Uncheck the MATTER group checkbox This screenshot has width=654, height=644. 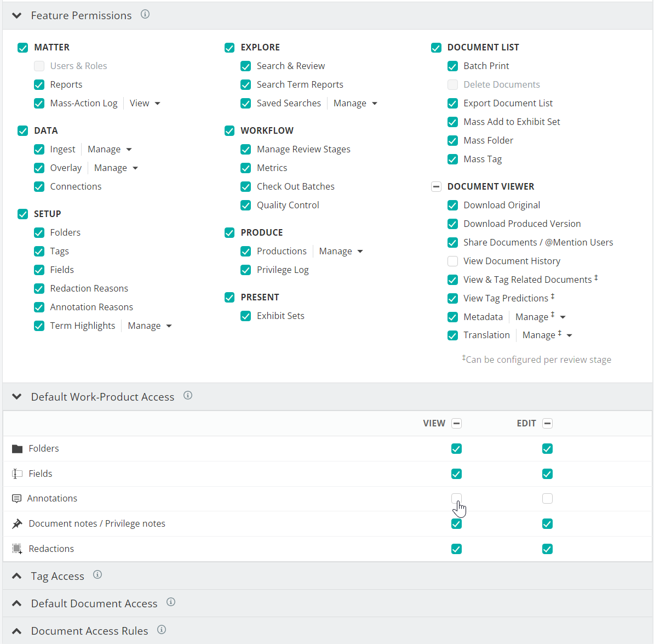(22, 48)
